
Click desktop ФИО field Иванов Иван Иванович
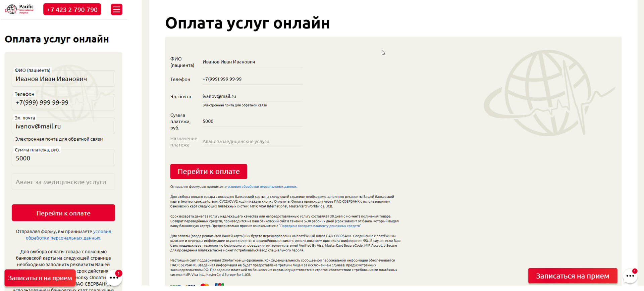252,62
